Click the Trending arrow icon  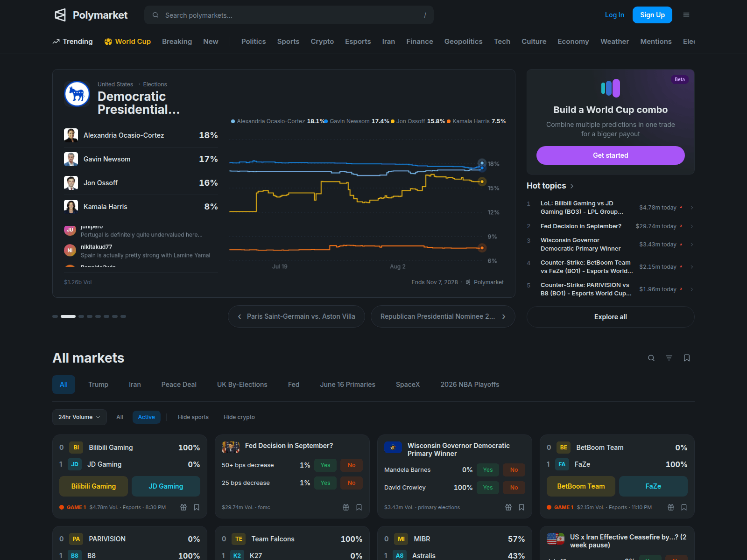point(56,42)
